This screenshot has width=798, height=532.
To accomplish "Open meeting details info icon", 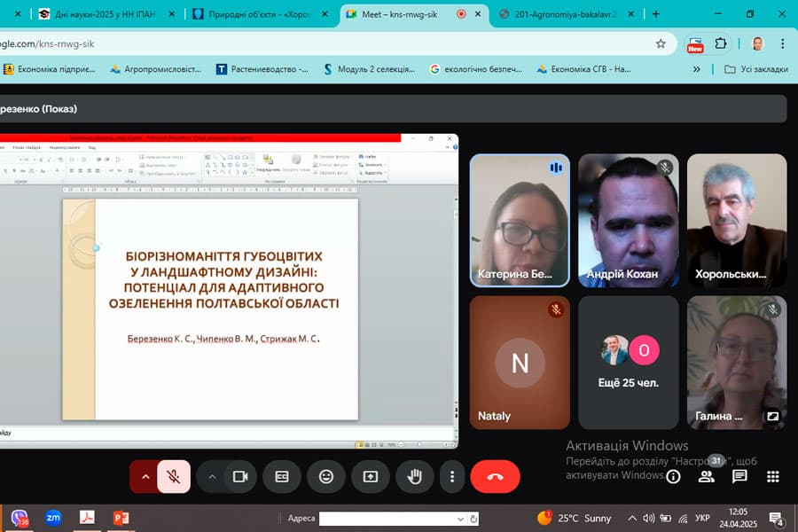I will point(673,476).
